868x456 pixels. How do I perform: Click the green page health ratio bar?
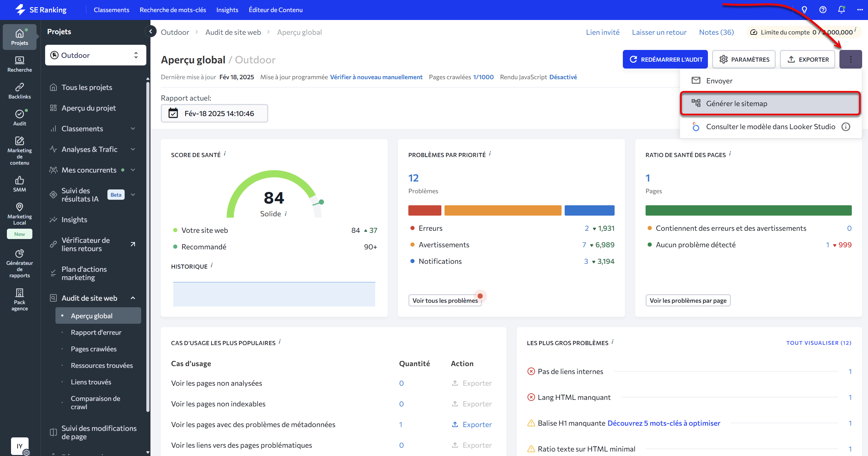(x=749, y=210)
